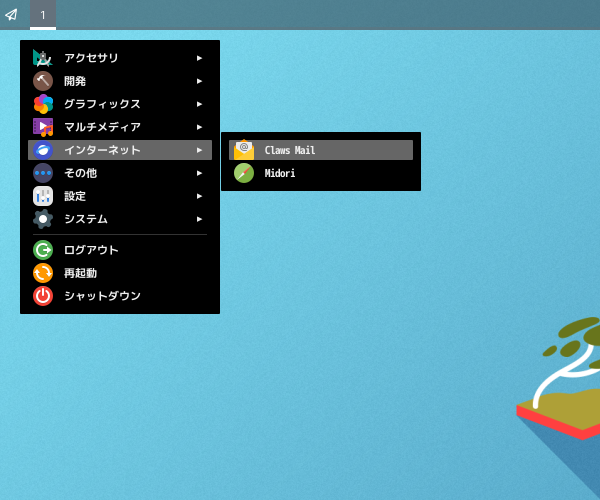Image resolution: width=600 pixels, height=500 pixels.
Task: Click the アクセサリ category icon
Action: coord(43,58)
